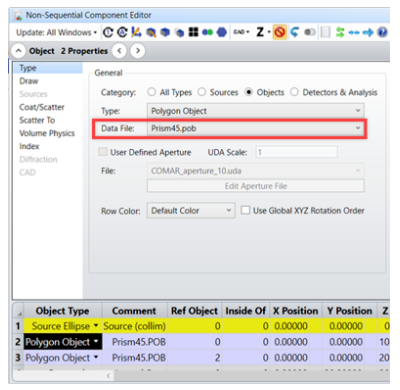The image size is (400, 390).
Task: Open the Coat/Scatter properties section
Action: click(x=42, y=107)
